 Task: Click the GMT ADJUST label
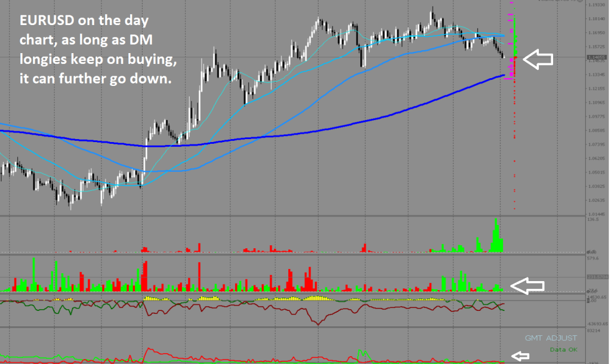[551, 337]
